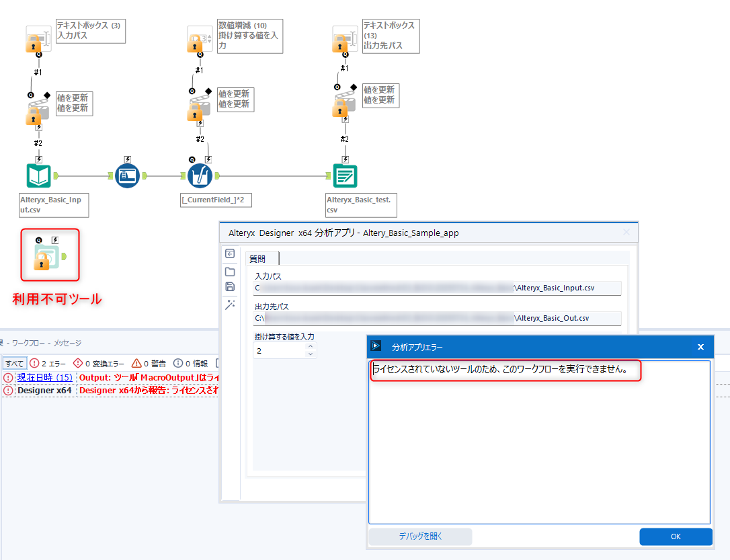The height and width of the screenshot is (560, 730).
Task: Click the license error message text area
Action: [x=539, y=442]
